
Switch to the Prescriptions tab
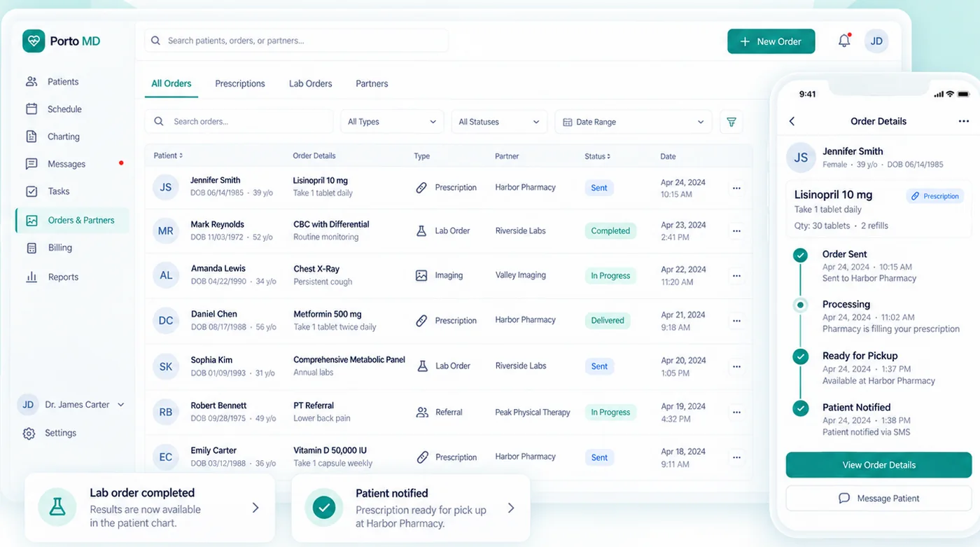tap(240, 83)
